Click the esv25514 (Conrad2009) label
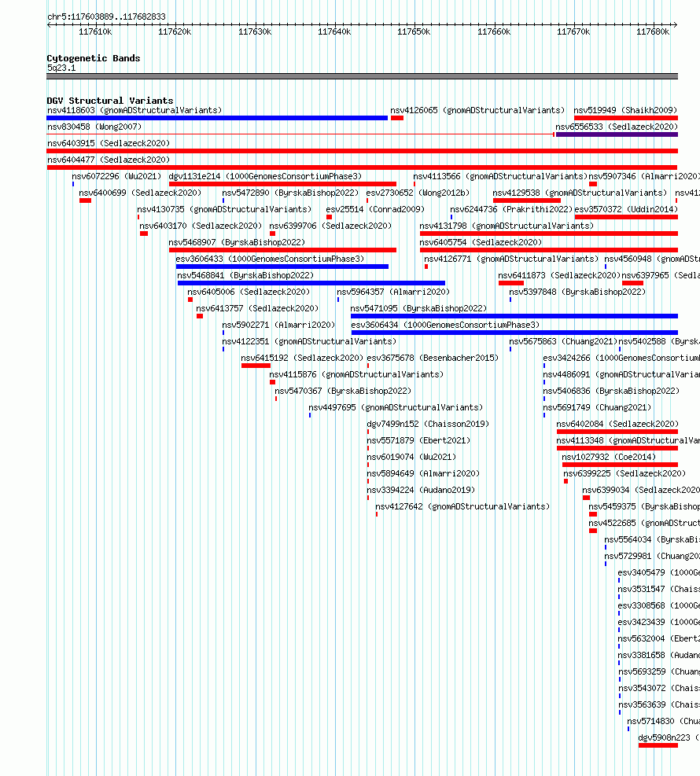Image resolution: width=700 pixels, height=776 pixels. click(x=375, y=209)
